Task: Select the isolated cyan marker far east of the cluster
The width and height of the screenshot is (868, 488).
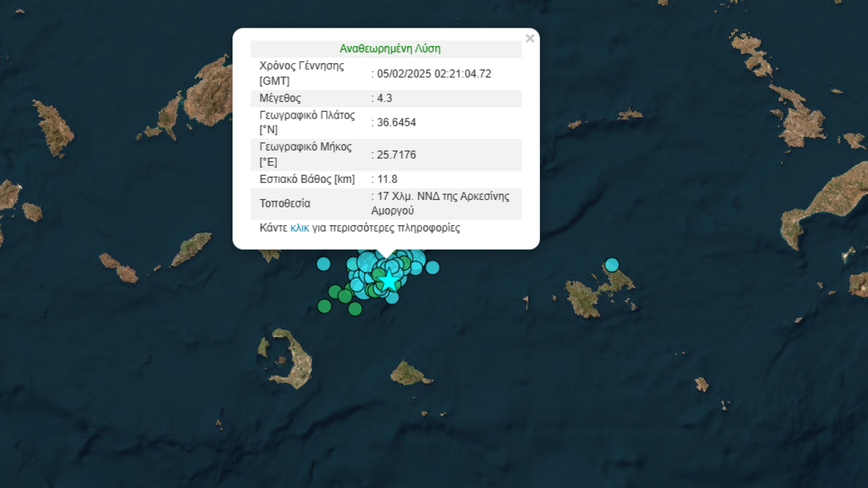Action: pos(612,264)
